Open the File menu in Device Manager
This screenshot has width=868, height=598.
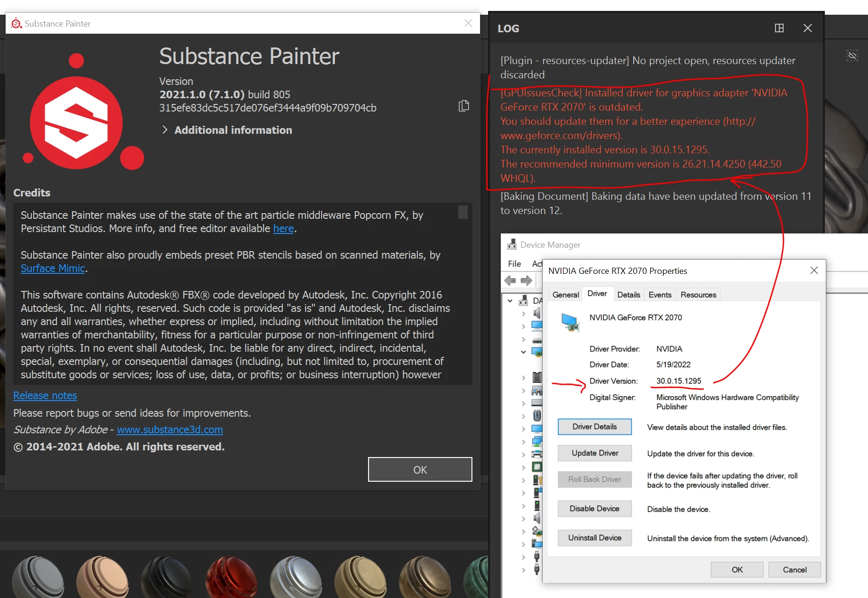(x=514, y=263)
